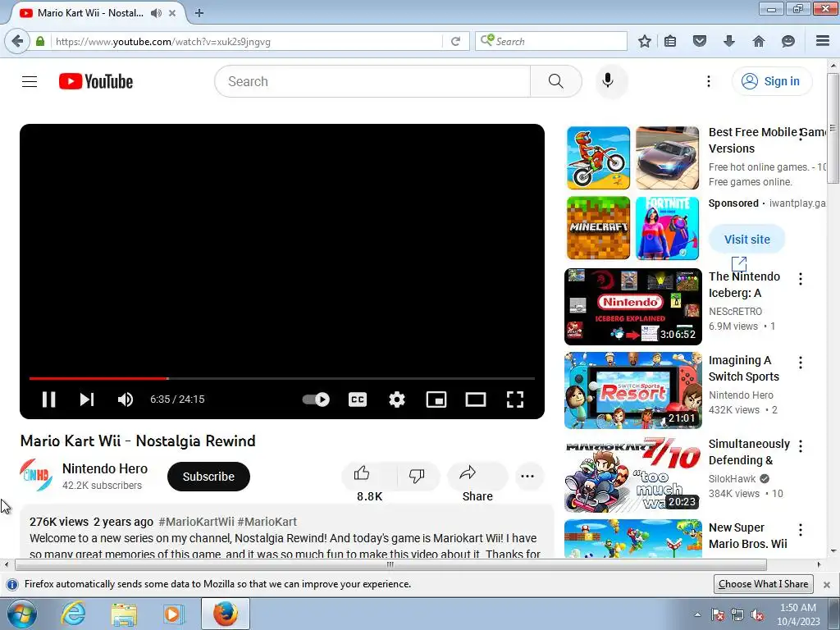
Task: Open options menu for sponsored ad
Action: [x=801, y=135]
